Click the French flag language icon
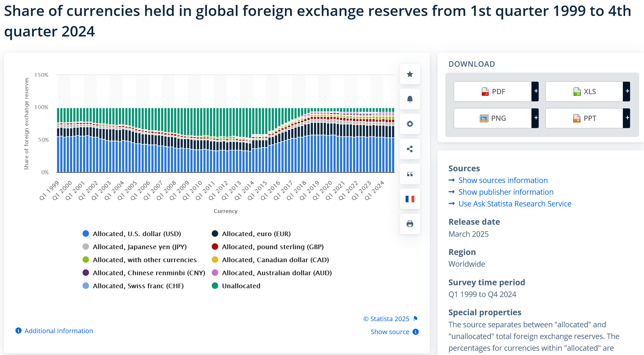 (410, 199)
